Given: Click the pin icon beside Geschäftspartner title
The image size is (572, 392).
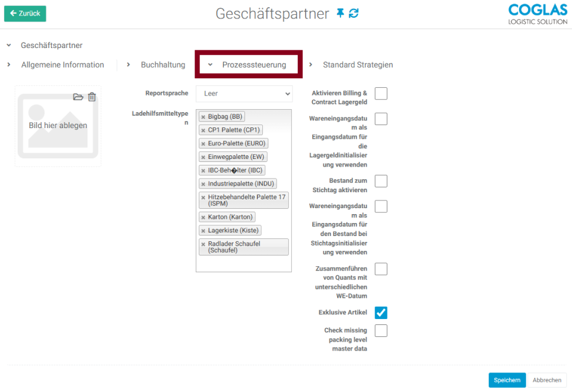Looking at the screenshot, I should coord(340,13).
